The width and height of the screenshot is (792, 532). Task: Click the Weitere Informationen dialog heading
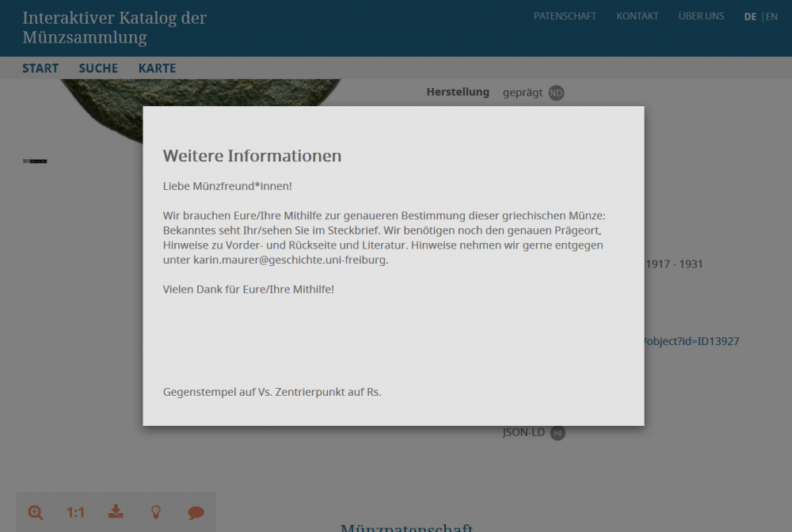pyautogui.click(x=252, y=156)
